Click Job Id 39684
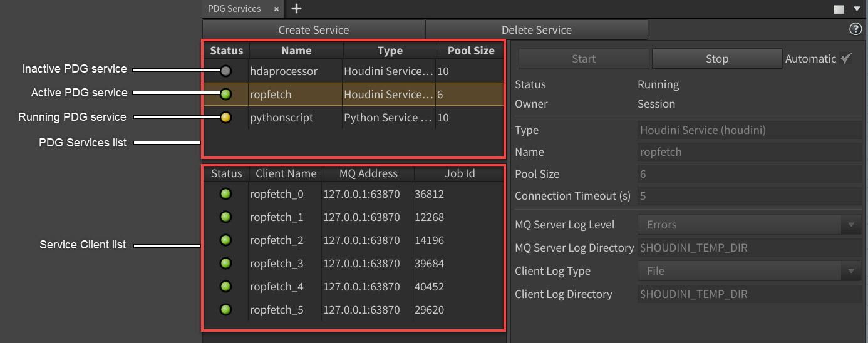The width and height of the screenshot is (868, 343). 429,264
